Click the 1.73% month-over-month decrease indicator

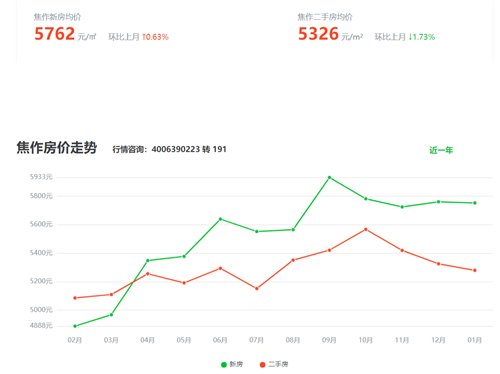(422, 37)
